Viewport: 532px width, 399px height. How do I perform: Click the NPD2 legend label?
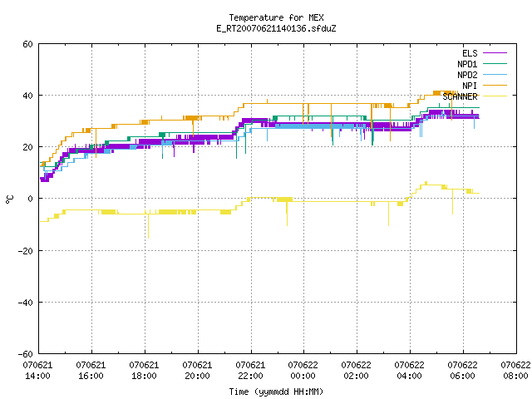[467, 75]
